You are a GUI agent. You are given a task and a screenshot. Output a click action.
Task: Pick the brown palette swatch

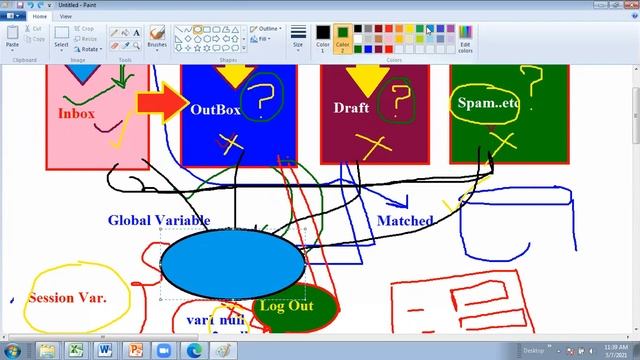click(378, 39)
